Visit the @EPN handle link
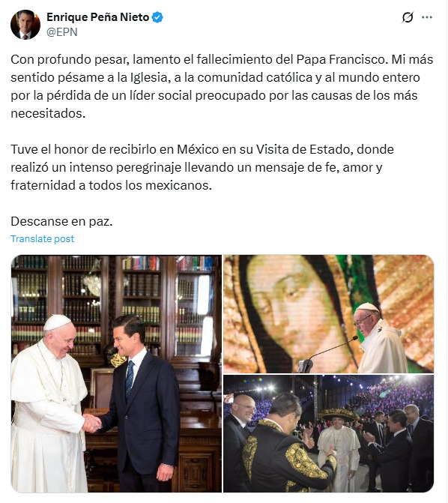Viewport: 448px width, 503px height. [62, 32]
